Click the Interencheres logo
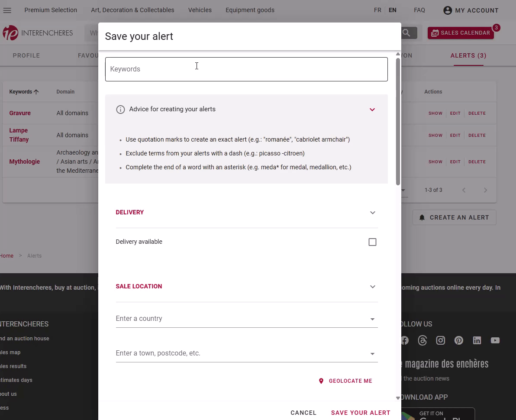Image resolution: width=516 pixels, height=420 pixels. [x=38, y=33]
